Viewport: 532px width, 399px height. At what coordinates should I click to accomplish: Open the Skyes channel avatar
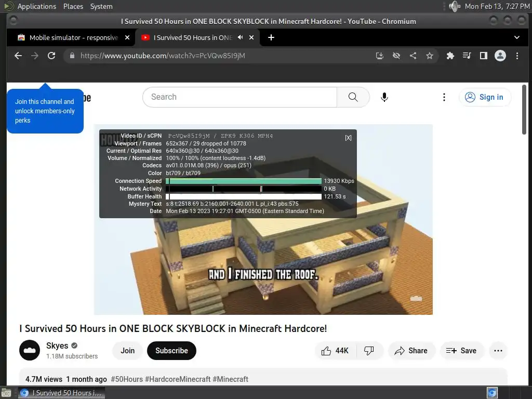point(30,350)
